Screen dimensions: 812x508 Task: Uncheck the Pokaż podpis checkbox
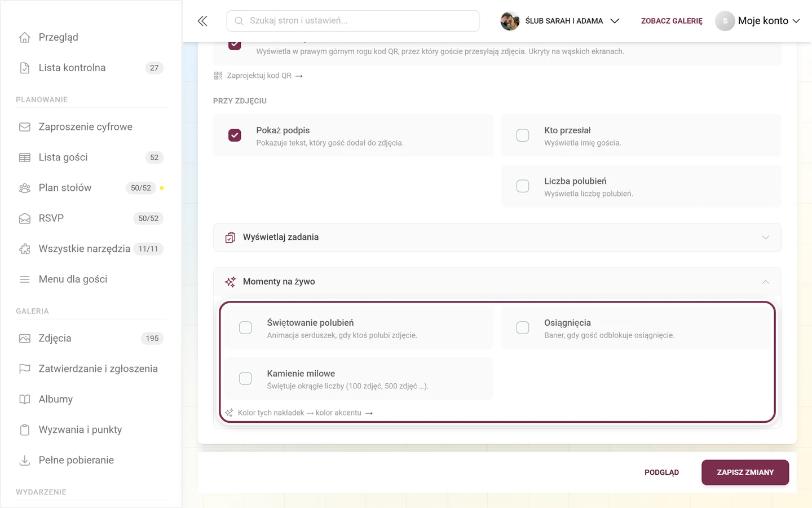pos(235,135)
